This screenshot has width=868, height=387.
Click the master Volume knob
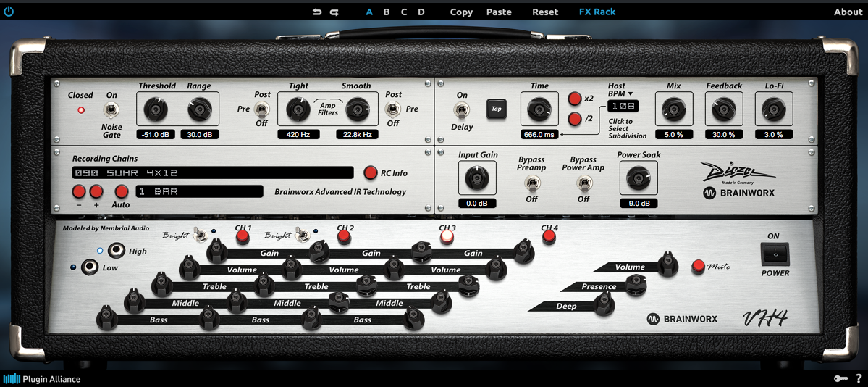(668, 264)
